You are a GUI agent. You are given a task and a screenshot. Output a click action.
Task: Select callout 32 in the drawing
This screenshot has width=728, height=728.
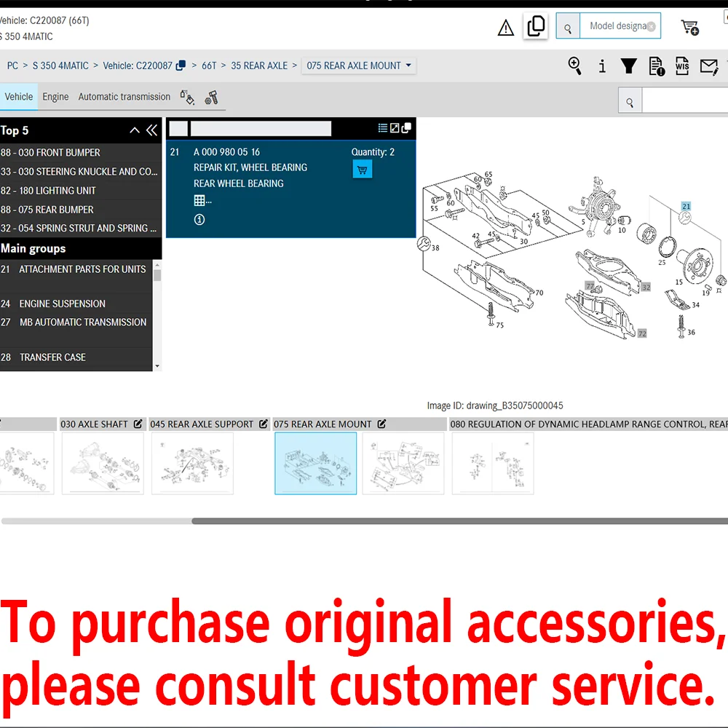click(646, 287)
